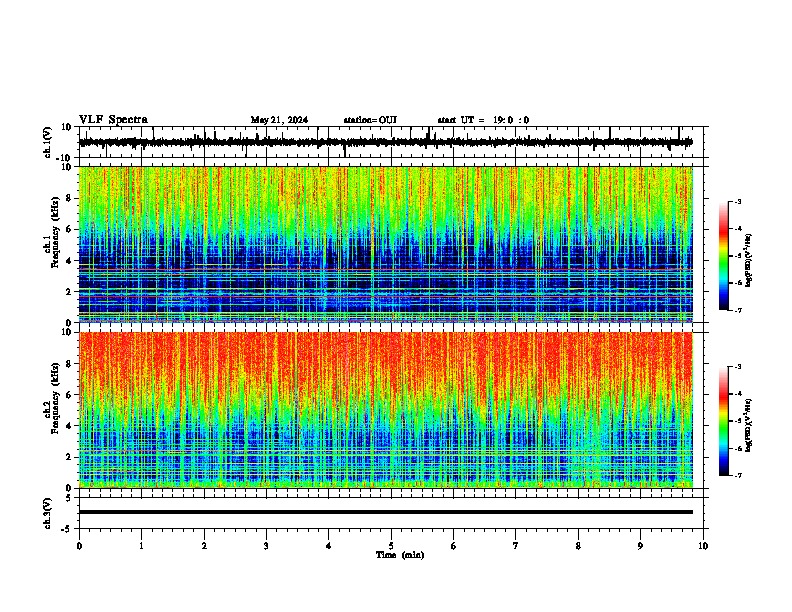Screen dimensions: 792x612
Task: Click the "ch.1(V)" waveform axis label
Action: (x=47, y=142)
